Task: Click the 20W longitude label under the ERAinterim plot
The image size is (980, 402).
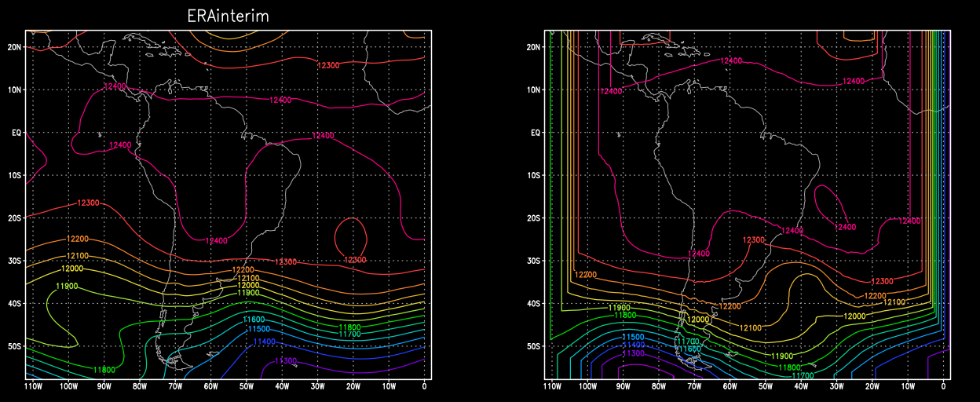Action: (353, 386)
